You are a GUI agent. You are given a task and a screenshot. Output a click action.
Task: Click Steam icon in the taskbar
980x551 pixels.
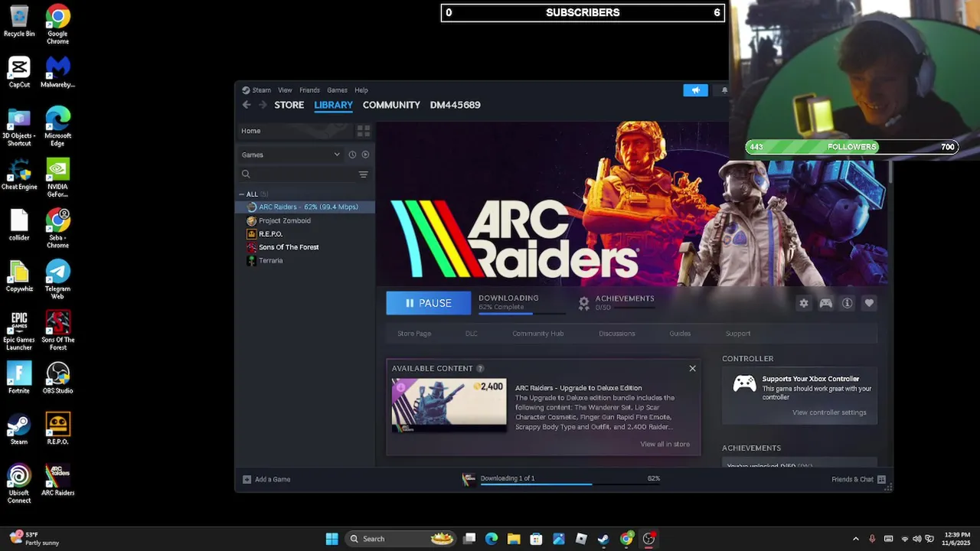coord(603,539)
